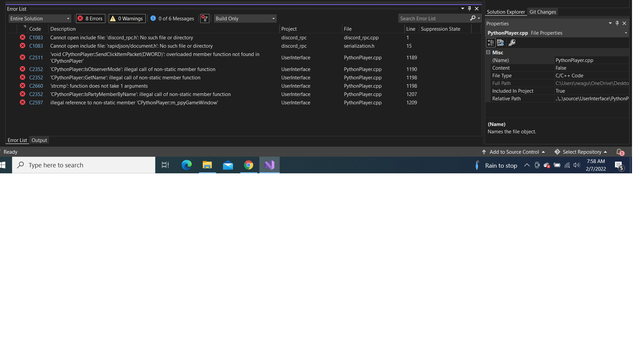This screenshot has width=640, height=360.
Task: Open the Entire Solution scope dropdown
Action: [x=40, y=18]
